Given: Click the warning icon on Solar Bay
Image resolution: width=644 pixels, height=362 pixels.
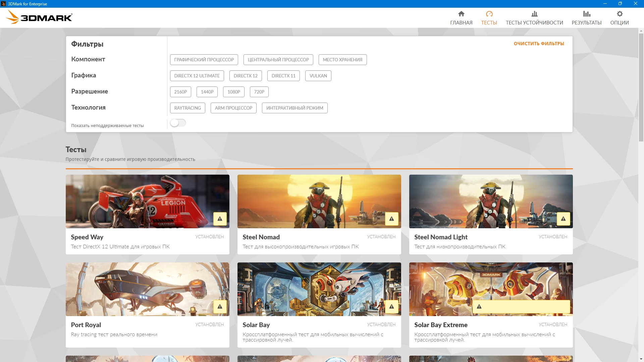Looking at the screenshot, I should (x=391, y=307).
